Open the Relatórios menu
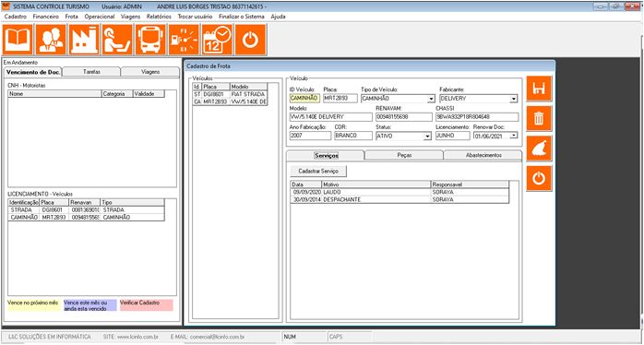This screenshot has width=644, height=345. coord(159,17)
